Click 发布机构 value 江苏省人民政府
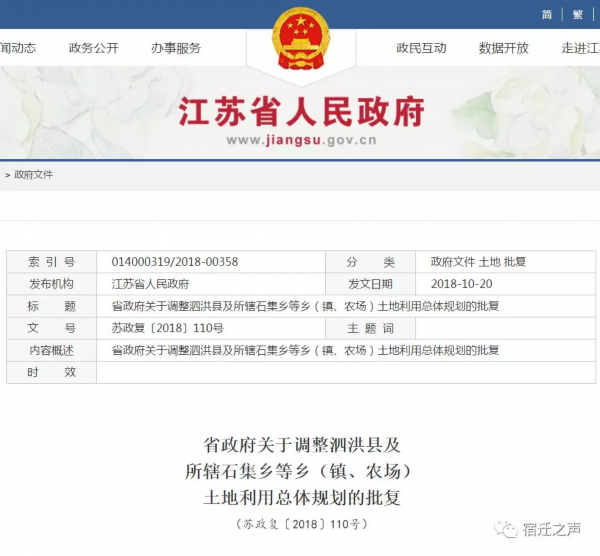600x556 pixels. click(150, 284)
